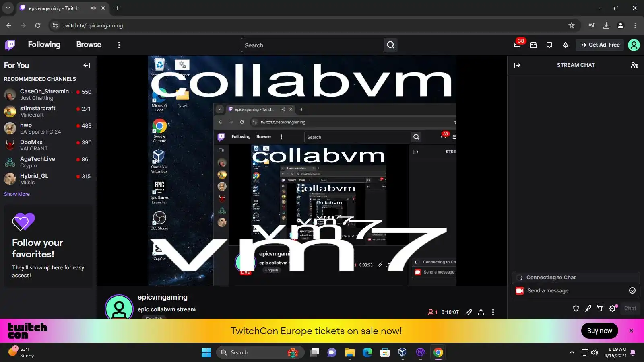The height and width of the screenshot is (362, 644).
Task: Dismiss the TwitchCon banner
Action: coord(631,331)
